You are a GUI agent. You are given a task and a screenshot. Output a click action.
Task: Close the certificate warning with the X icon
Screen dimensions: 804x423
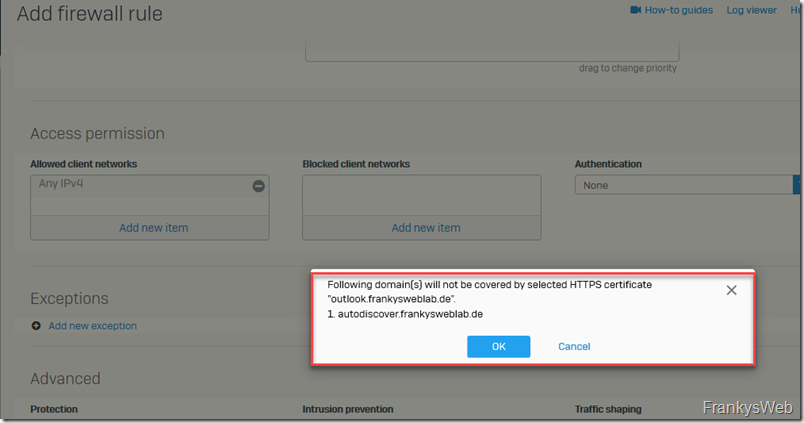coord(731,290)
